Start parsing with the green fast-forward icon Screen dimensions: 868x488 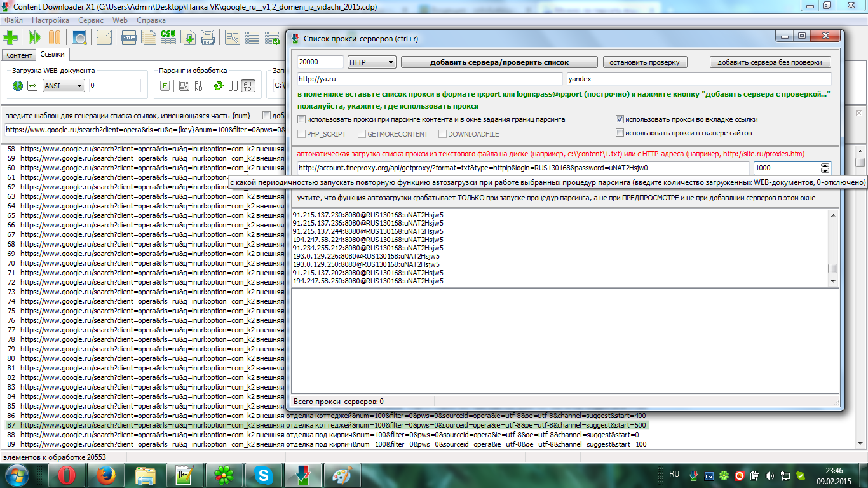34,37
